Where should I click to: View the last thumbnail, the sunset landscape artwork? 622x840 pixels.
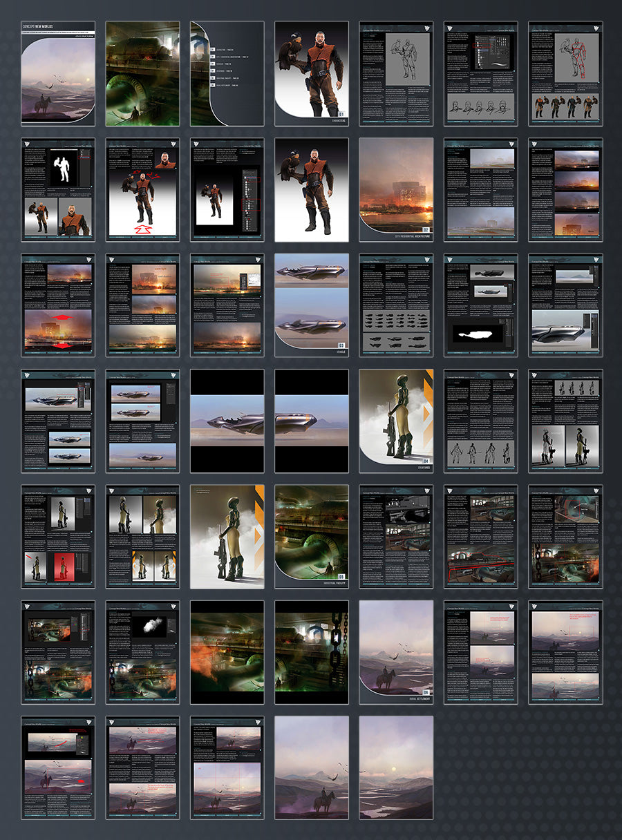point(396,767)
